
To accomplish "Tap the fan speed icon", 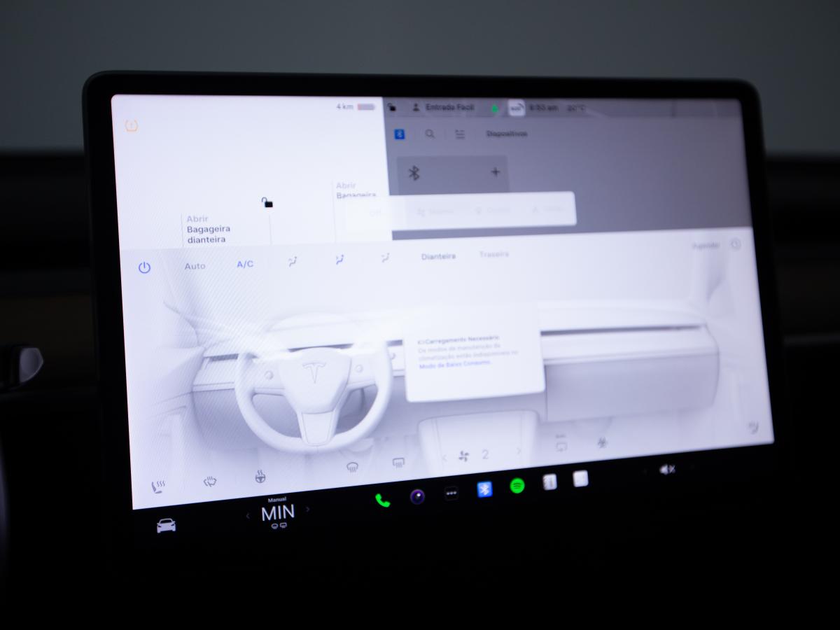I will [463, 456].
